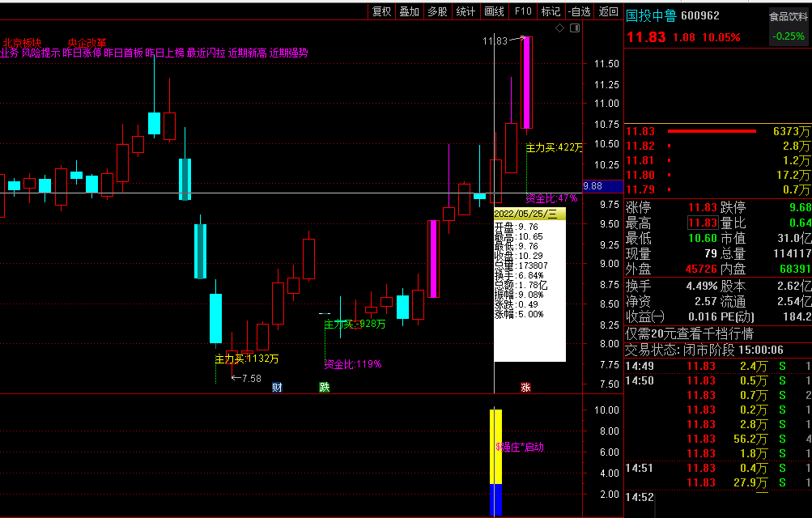
Task: Click the yellow and blue indicator bar
Action: tap(495, 462)
